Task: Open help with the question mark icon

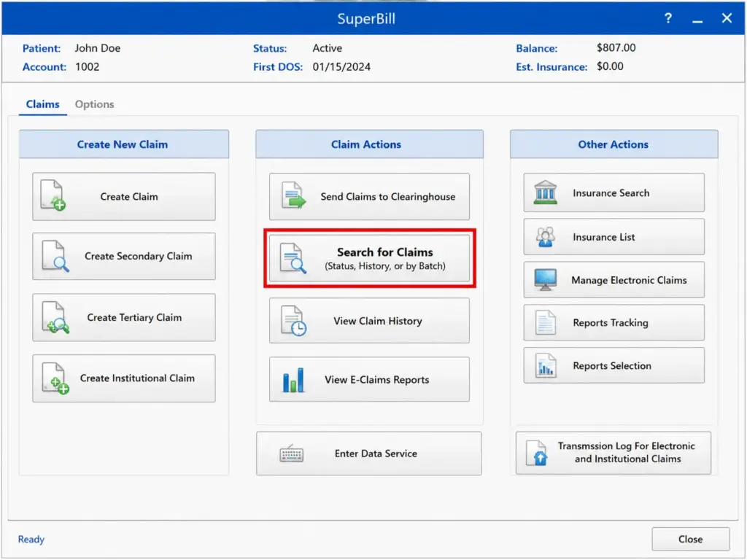Action: 668,18
